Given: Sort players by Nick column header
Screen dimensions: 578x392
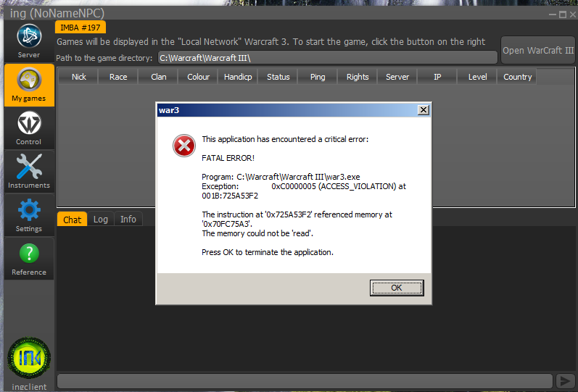Looking at the screenshot, I should click(79, 77).
